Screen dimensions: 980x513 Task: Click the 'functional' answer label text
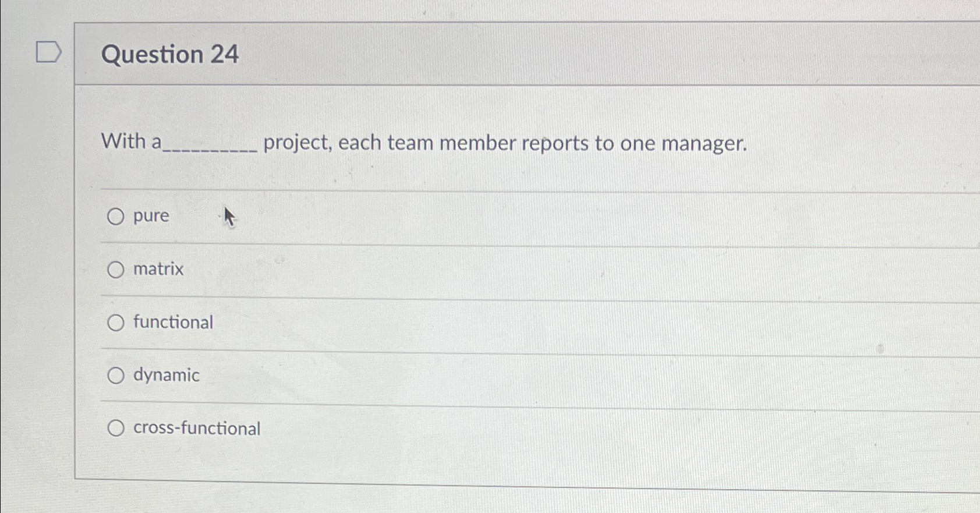point(172,322)
